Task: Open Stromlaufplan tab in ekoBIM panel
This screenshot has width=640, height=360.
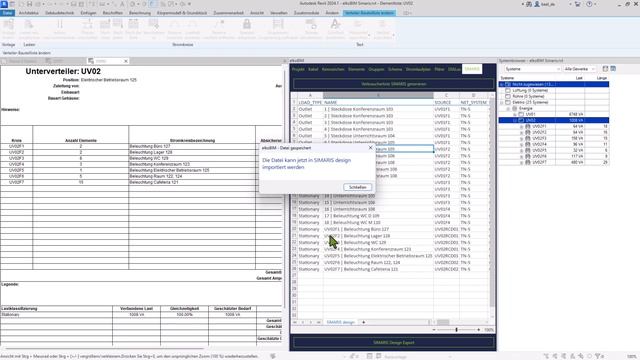Action: 418,69
